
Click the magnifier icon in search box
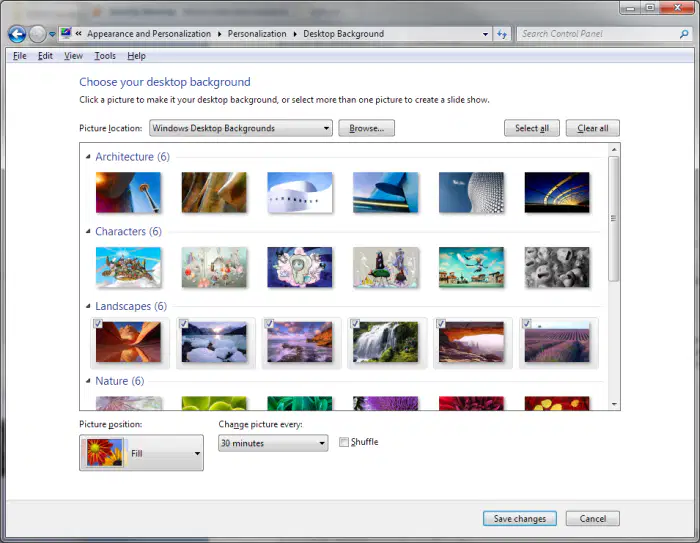pos(683,34)
